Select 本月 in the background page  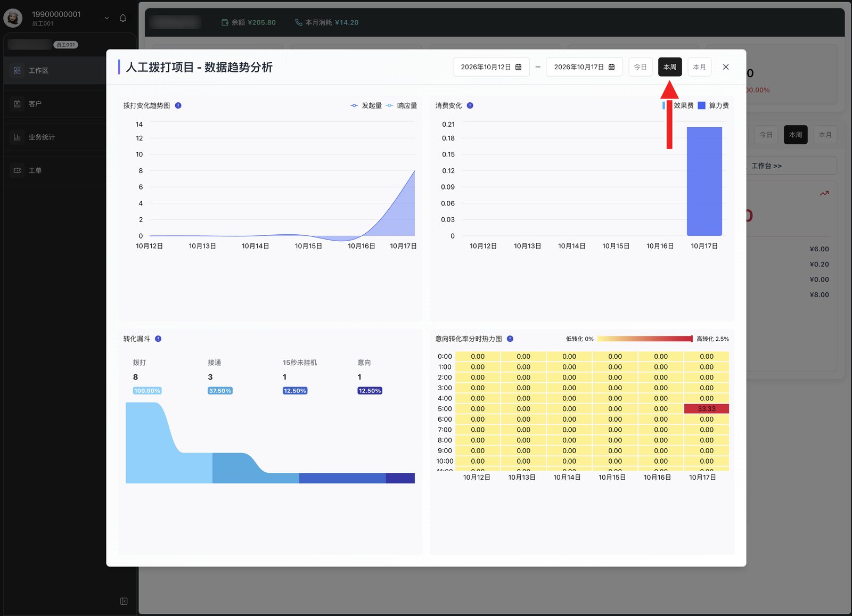pos(825,135)
